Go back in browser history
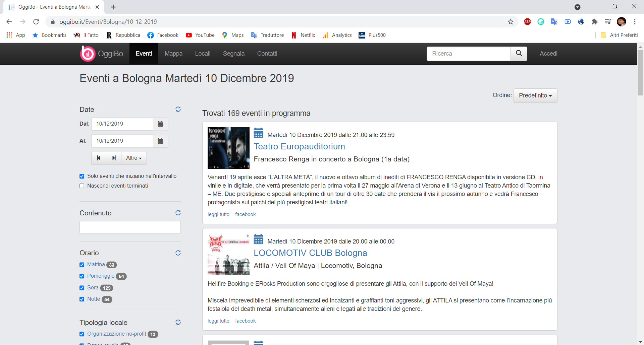644x345 pixels. point(9,22)
